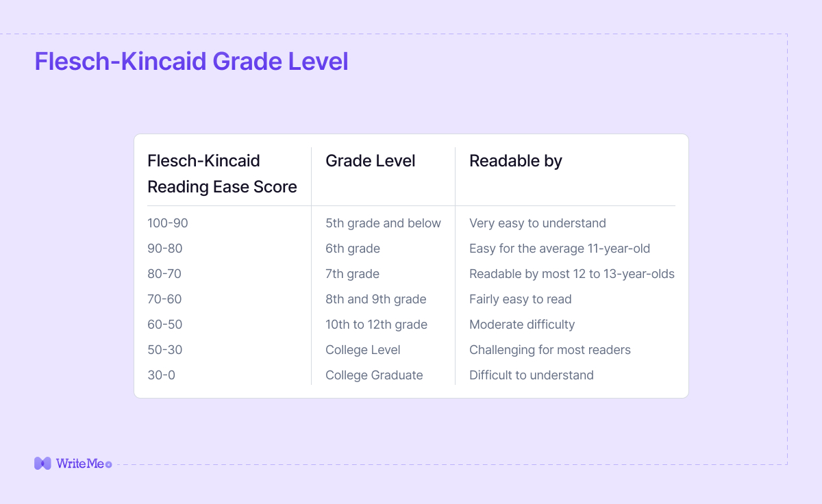The height and width of the screenshot is (504, 822).
Task: Click the WriteMe butterfly logo icon
Action: [x=42, y=464]
